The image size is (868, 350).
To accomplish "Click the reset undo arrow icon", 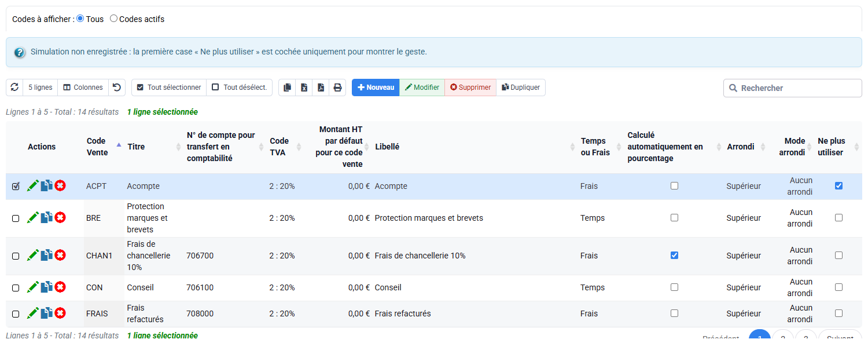I will tap(117, 87).
